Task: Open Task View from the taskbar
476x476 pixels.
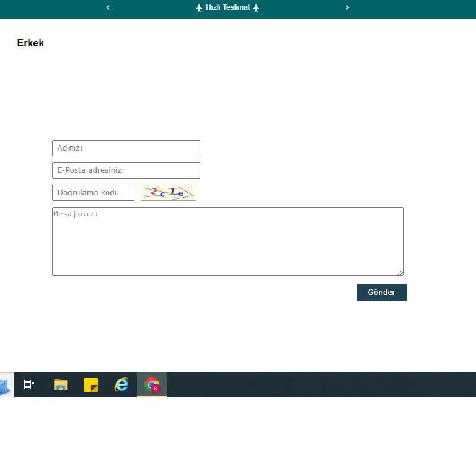Action: tap(29, 385)
